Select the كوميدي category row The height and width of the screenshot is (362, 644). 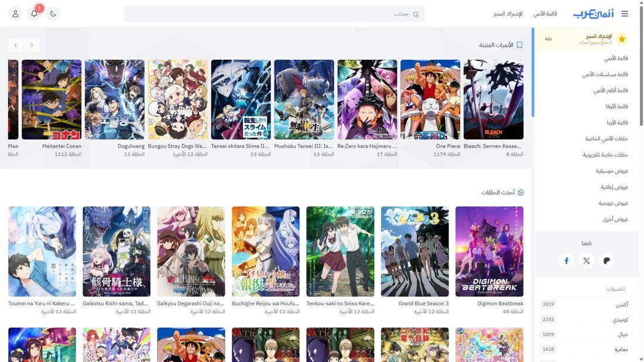click(x=584, y=319)
